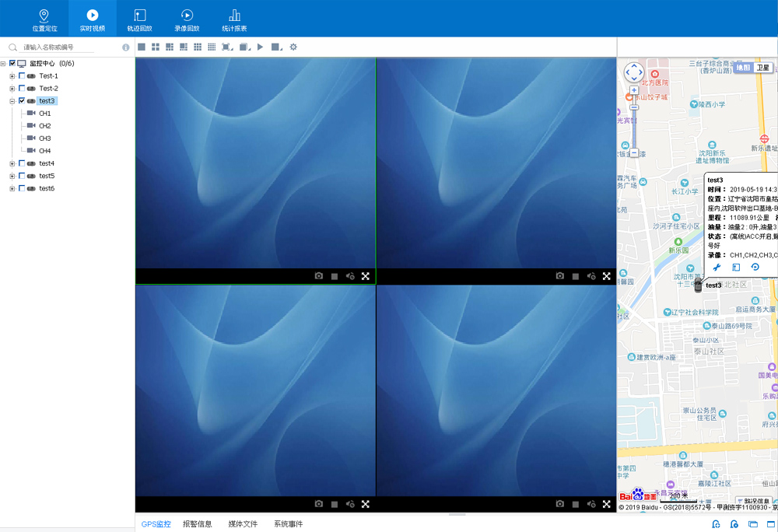
Task: Collapse the test3 tree node
Action: point(12,101)
